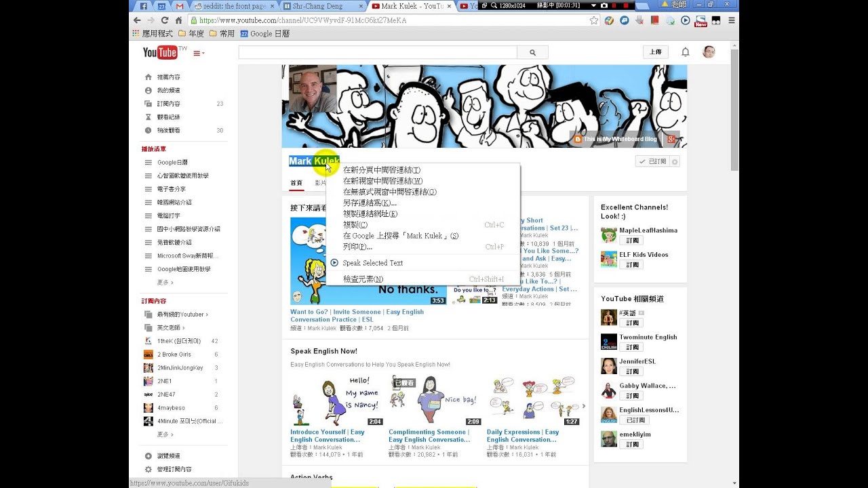Image resolution: width=868 pixels, height=488 pixels.
Task: Open the guide menu beside the YouTube logo
Action: pyautogui.click(x=199, y=53)
